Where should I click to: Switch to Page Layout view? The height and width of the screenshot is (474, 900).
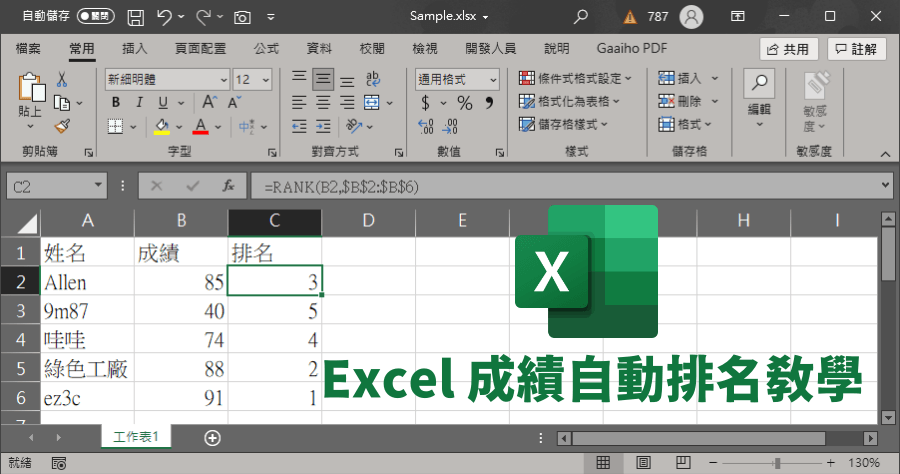(x=643, y=463)
